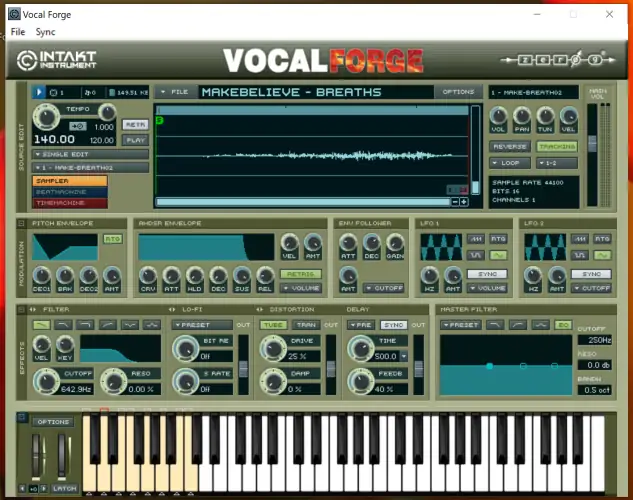Choose the square waveform icon in LFO 1
This screenshot has height=500, width=633.
(476, 255)
